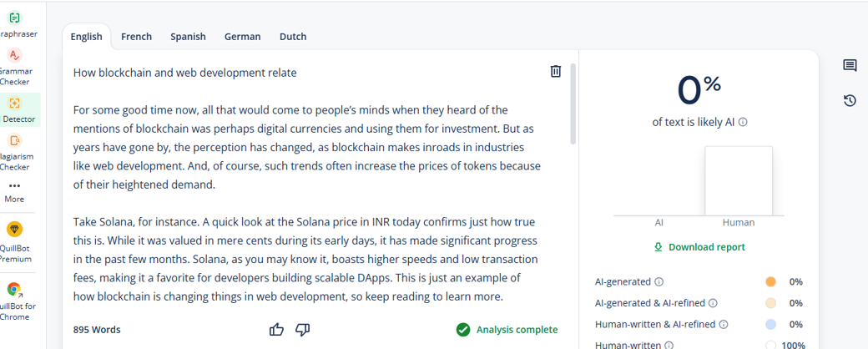This screenshot has height=349, width=868.
Task: Show info for Human-written & AI-refined
Action: point(723,325)
